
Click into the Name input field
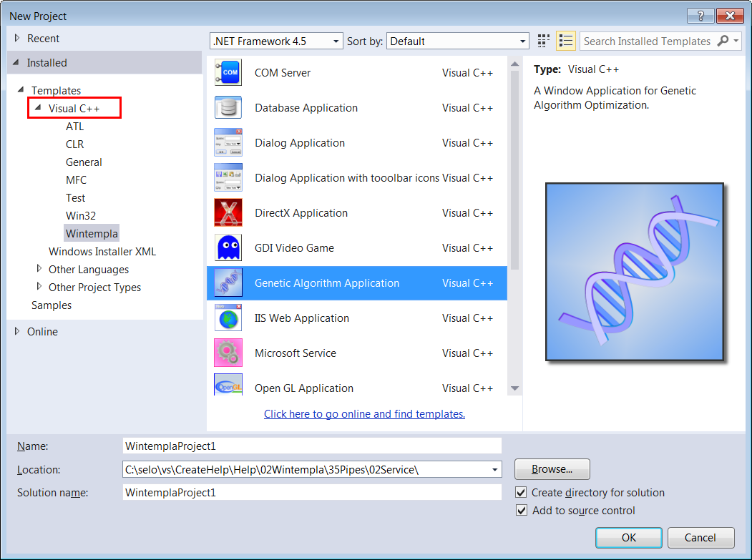coord(312,446)
